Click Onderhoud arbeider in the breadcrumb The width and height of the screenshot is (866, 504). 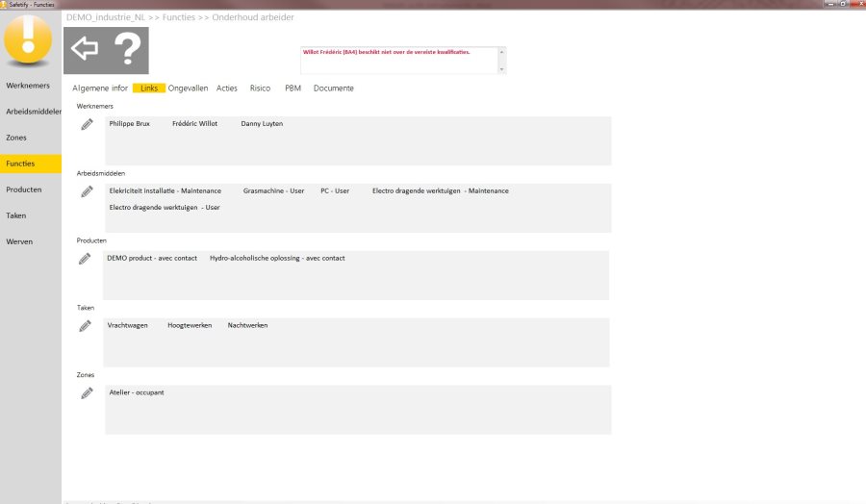tap(253, 17)
